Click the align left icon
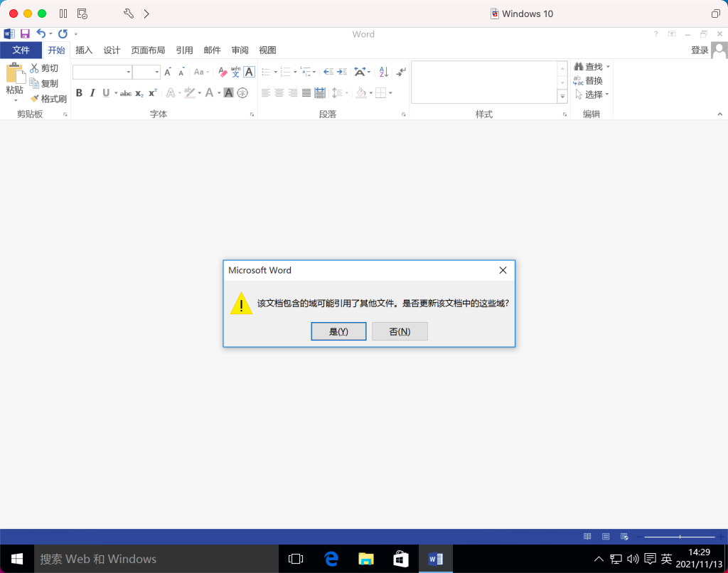This screenshot has height=573, width=728. 266,93
